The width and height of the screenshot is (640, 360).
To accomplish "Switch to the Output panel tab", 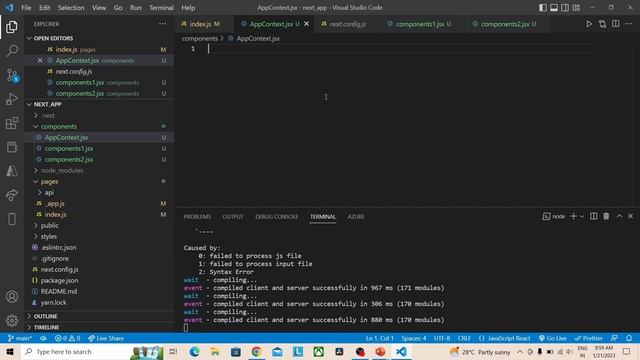I will [x=233, y=217].
